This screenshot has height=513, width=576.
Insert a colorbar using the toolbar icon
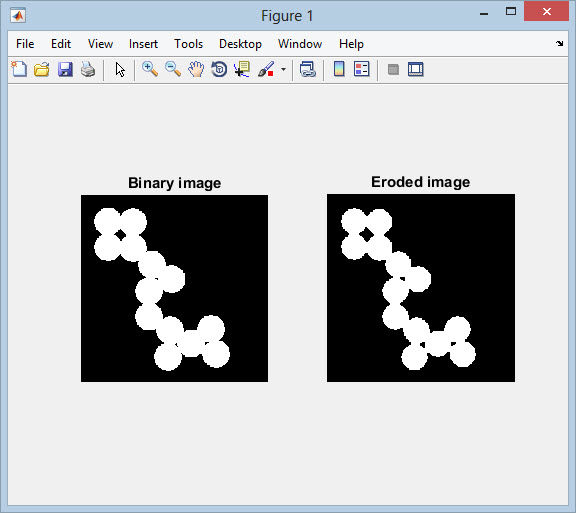[339, 69]
